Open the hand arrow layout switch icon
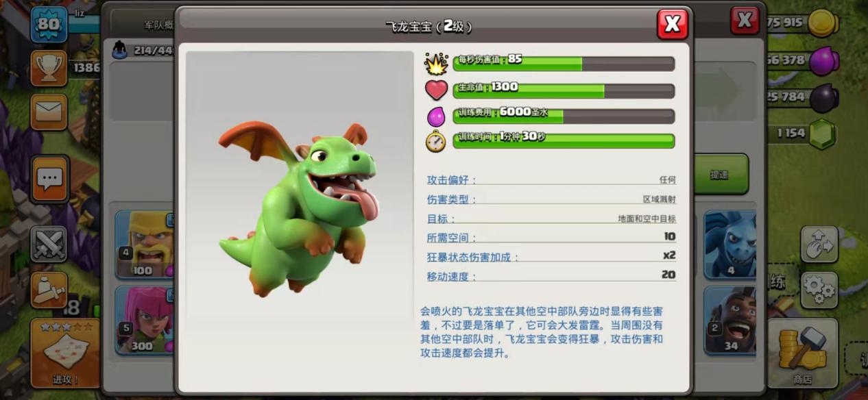Image resolution: width=868 pixels, height=400 pixels. pos(819,245)
